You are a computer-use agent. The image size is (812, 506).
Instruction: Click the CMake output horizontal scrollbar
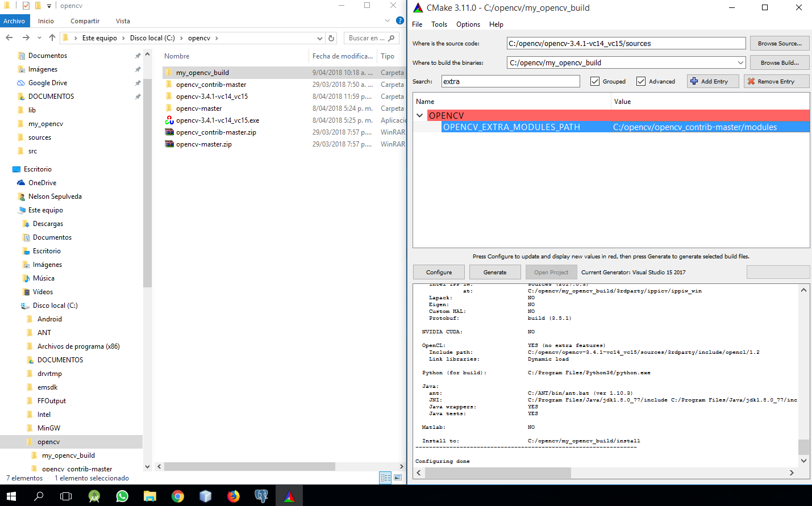pyautogui.click(x=498, y=472)
